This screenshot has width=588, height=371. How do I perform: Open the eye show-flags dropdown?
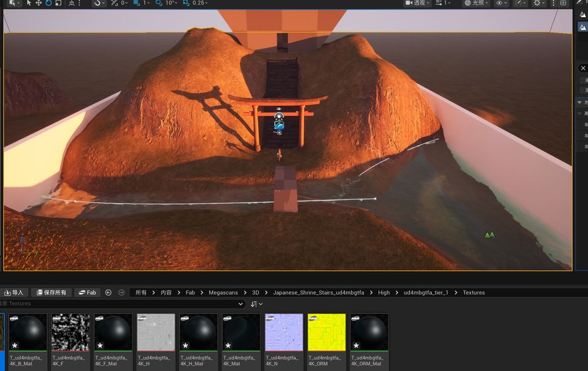pos(501,3)
